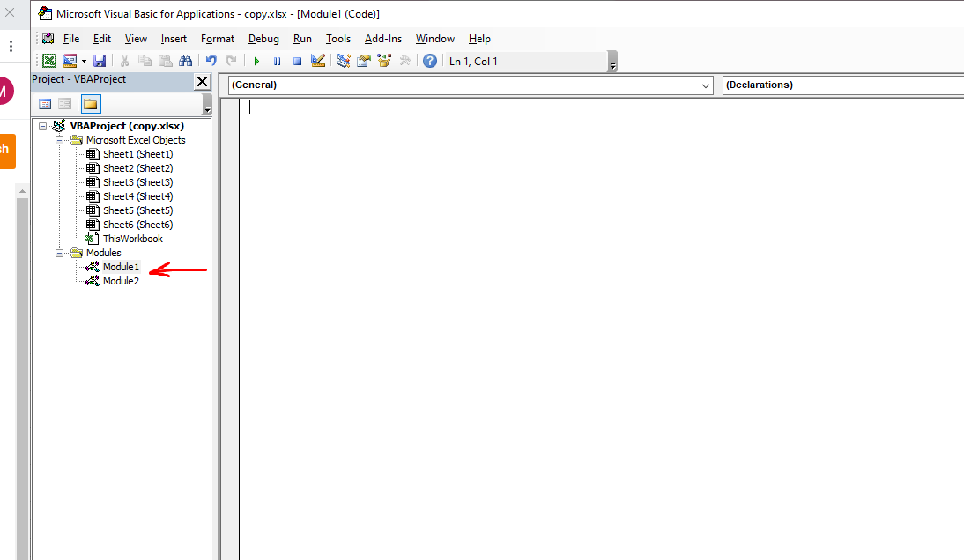Open the Tools menu
Screen dimensions: 964x560
[x=338, y=39]
